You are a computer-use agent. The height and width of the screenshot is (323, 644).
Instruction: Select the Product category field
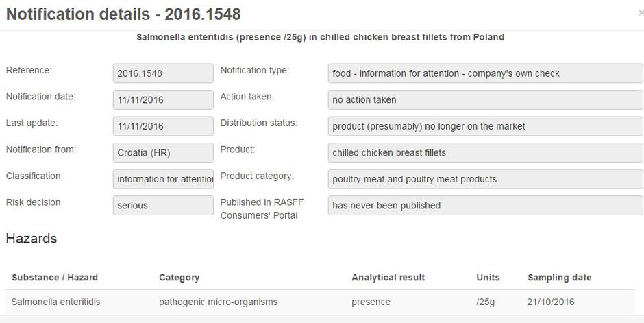[x=485, y=179]
